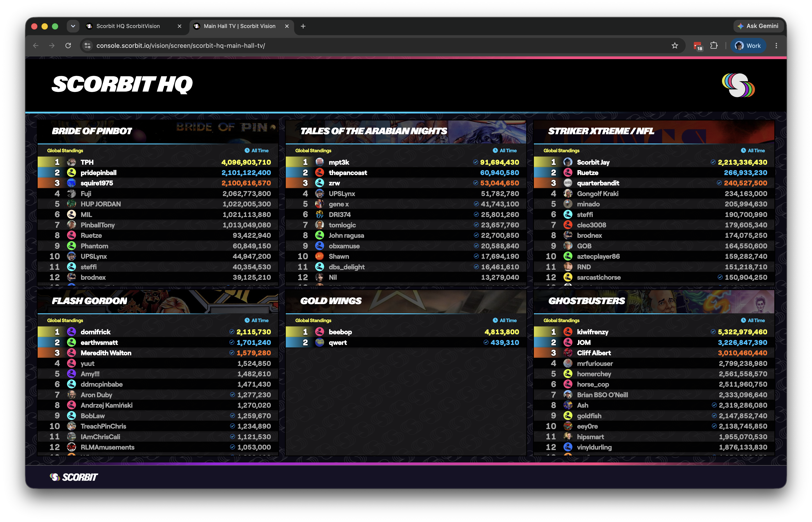The height and width of the screenshot is (522, 812).
Task: Click the verified checkmark beside qwert's score
Action: 486,342
